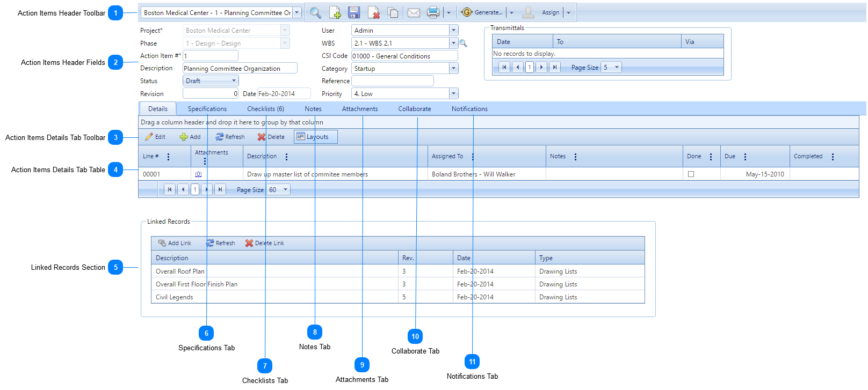Open the WBS dropdown showing 2.1 - WBS 2.1

tap(454, 43)
